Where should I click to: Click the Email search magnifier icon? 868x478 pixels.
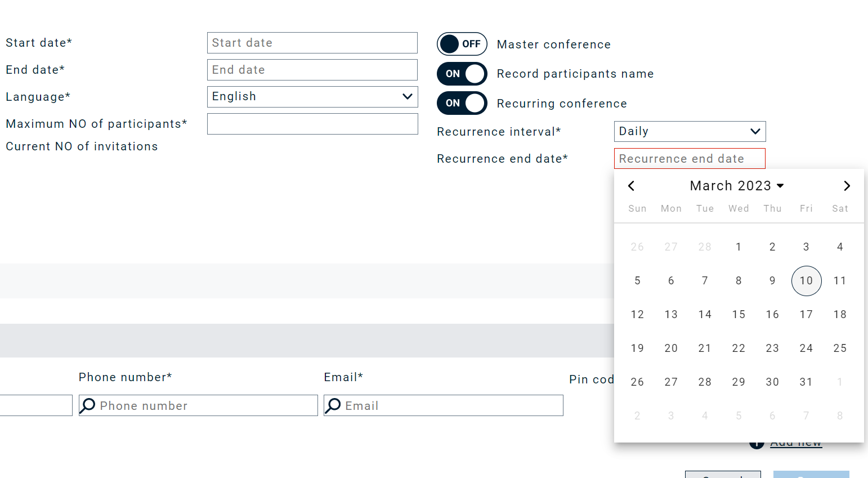click(x=333, y=405)
